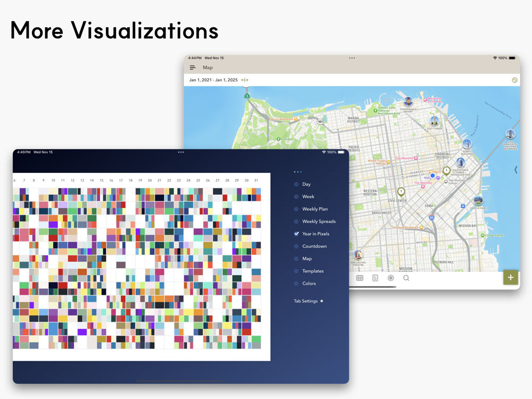Tap the Sports Basement marker
The height and width of the screenshot is (399, 532).
296,119
